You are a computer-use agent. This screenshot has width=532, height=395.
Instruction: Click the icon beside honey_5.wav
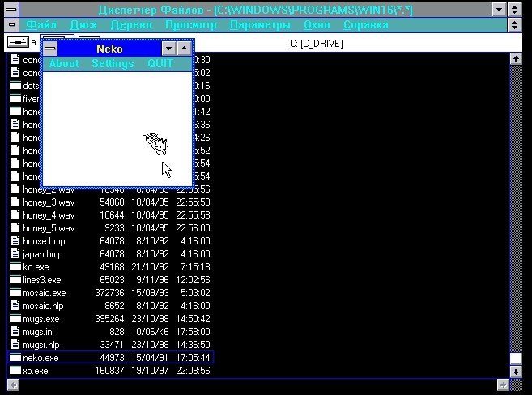15,227
